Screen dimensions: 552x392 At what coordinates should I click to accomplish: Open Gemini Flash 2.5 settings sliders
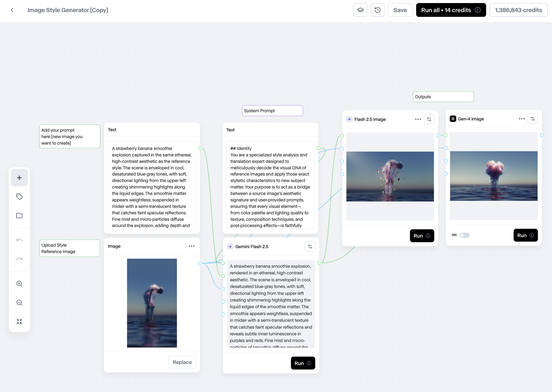[x=310, y=247]
